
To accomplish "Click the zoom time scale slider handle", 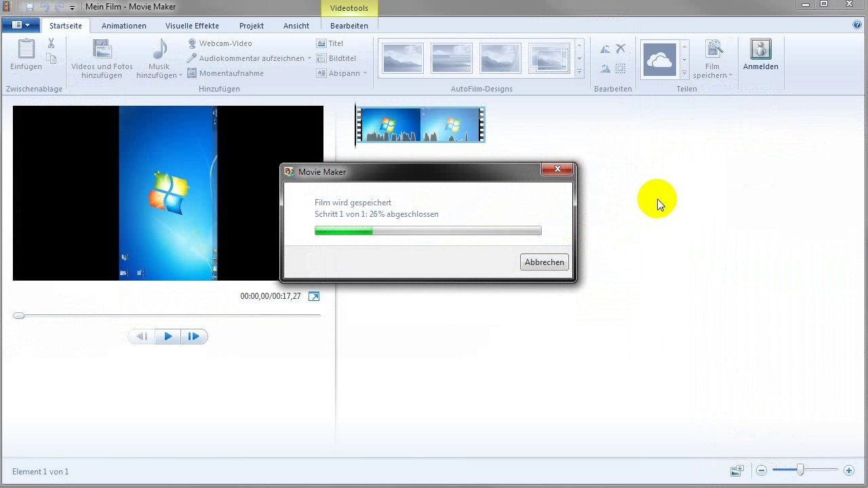I will pos(800,470).
